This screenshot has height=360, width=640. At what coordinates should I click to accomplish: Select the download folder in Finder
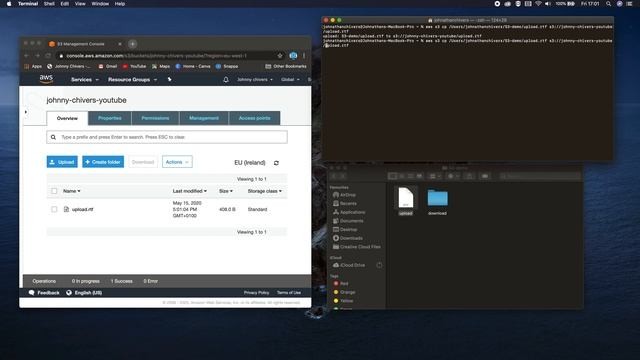point(438,198)
